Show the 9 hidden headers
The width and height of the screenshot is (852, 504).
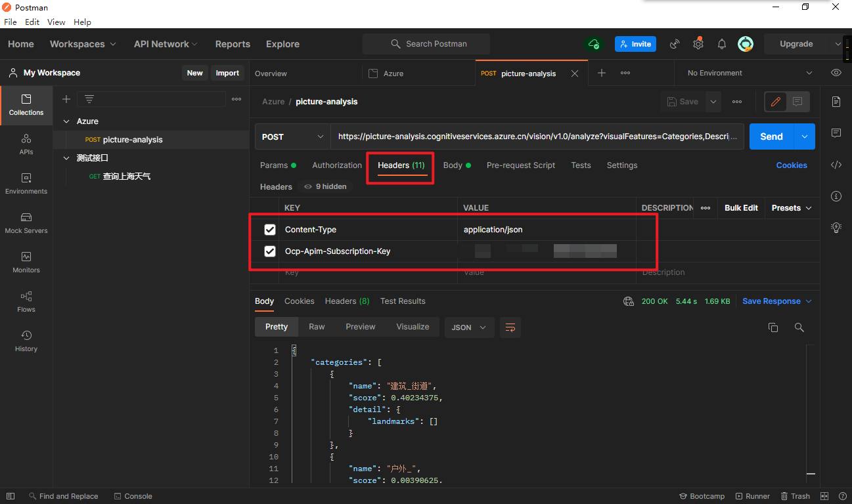pos(325,186)
